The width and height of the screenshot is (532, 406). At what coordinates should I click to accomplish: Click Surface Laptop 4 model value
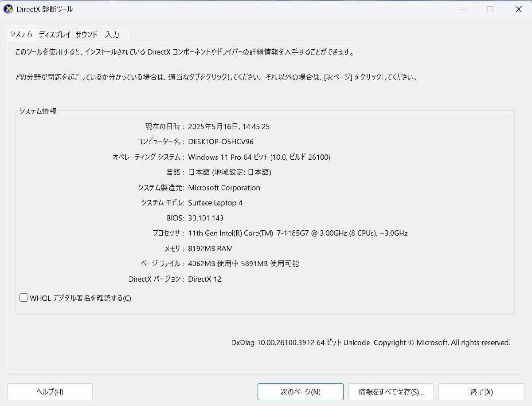point(215,203)
